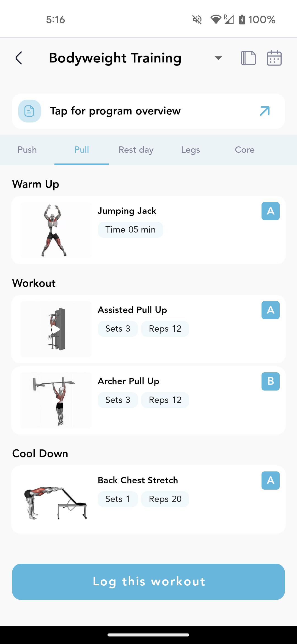Select the Pull tab
This screenshot has height=644, width=297.
point(82,150)
